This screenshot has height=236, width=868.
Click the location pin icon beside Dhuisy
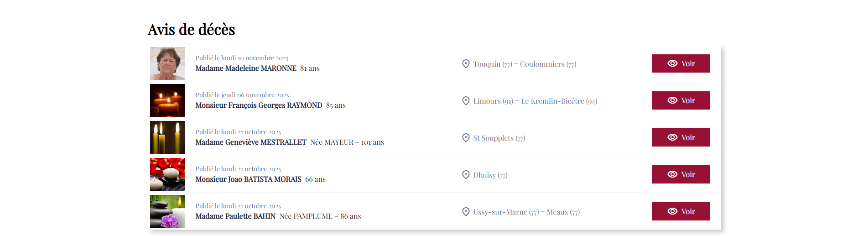pos(466,175)
